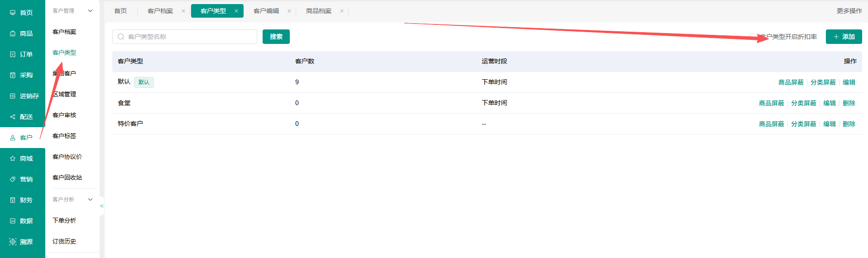
Task: Enable the 客户类型开启折扣率 checkbox
Action: point(753,37)
